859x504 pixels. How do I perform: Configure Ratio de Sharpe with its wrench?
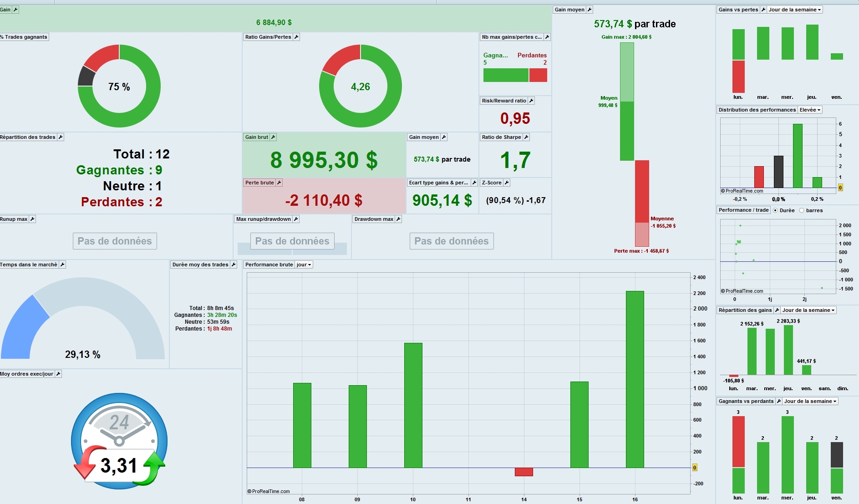(526, 137)
